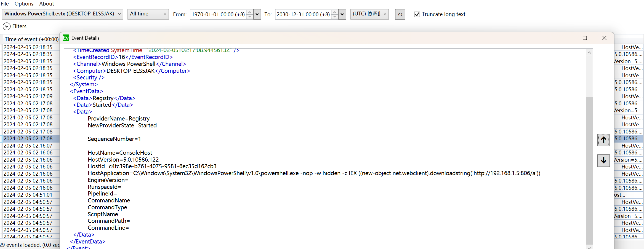The image size is (644, 249).
Task: Go to the next event with down arrow
Action: coord(603,160)
